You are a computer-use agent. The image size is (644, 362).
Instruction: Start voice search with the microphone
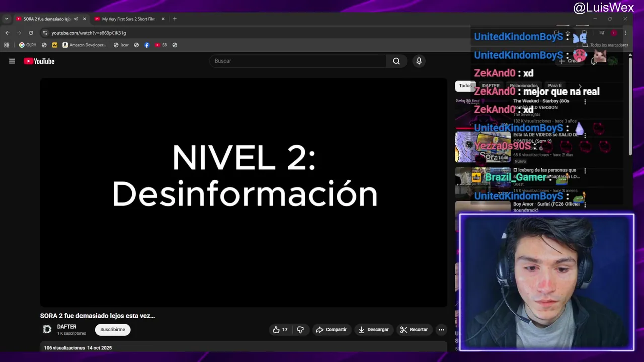(419, 61)
